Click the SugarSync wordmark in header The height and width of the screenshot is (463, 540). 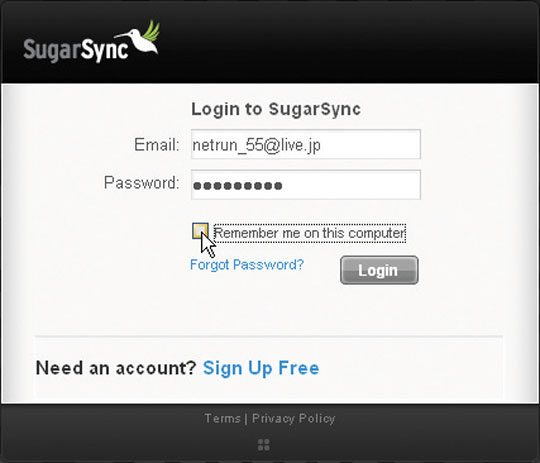(x=76, y=50)
